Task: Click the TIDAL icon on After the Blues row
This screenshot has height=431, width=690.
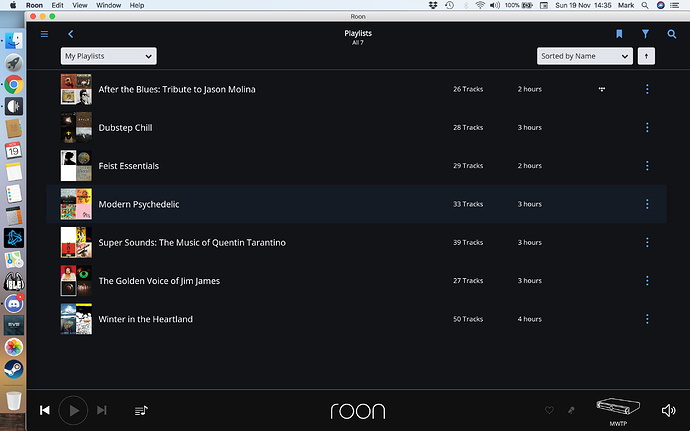Action: (602, 89)
